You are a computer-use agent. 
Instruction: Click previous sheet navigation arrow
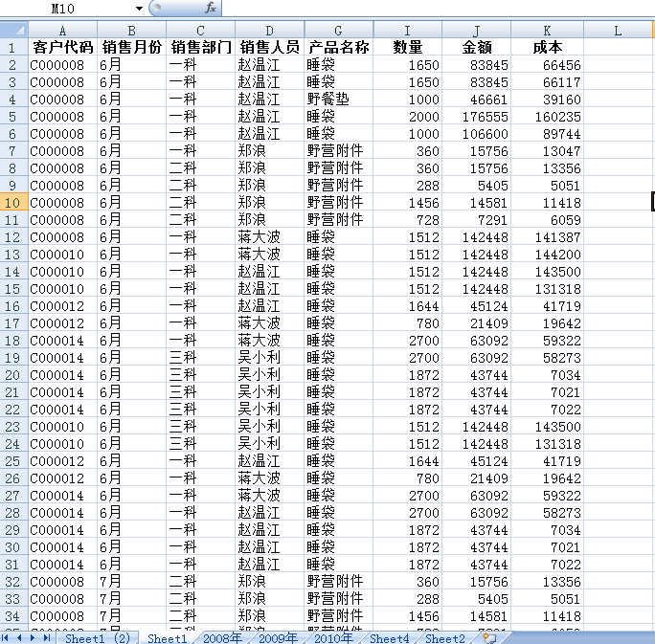pyautogui.click(x=19, y=637)
